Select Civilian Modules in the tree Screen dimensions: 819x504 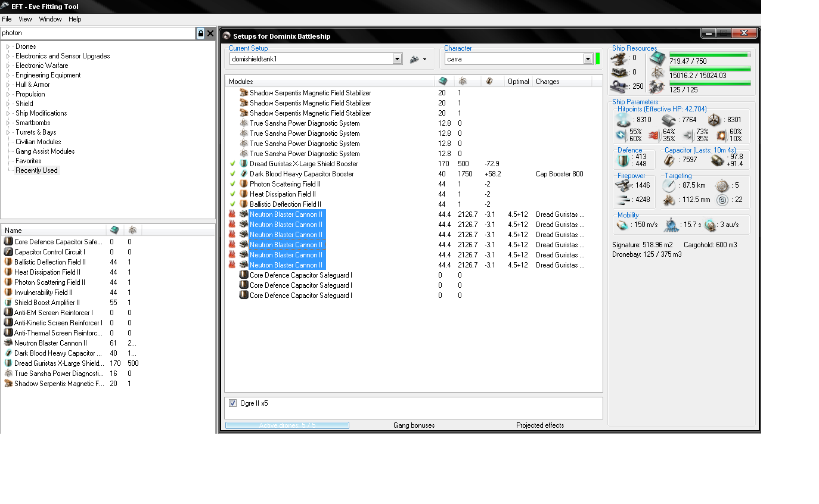coord(38,142)
